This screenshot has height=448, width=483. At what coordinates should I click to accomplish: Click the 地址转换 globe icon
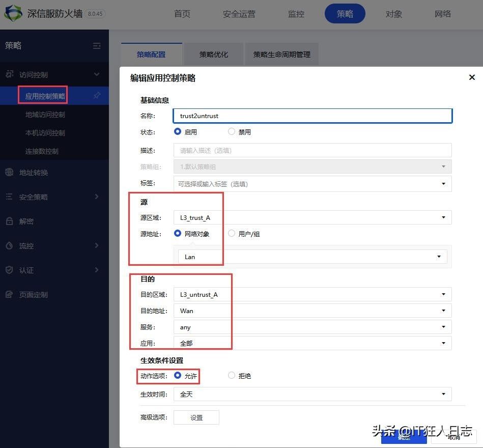click(x=9, y=172)
